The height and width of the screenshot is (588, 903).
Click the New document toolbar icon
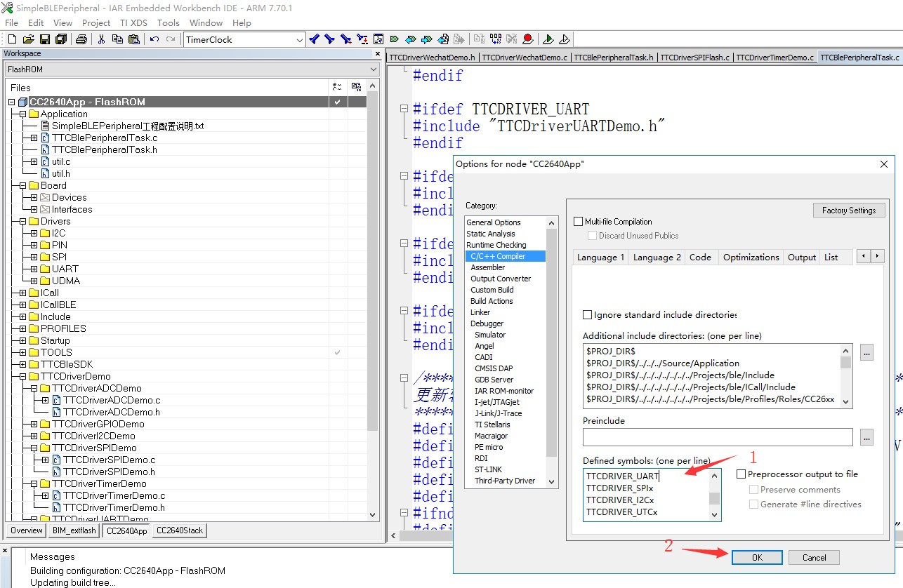tap(12, 39)
